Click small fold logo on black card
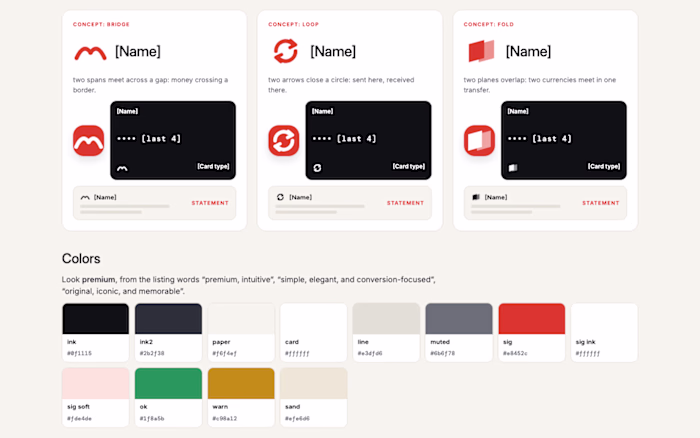The image size is (700, 438). point(513,168)
